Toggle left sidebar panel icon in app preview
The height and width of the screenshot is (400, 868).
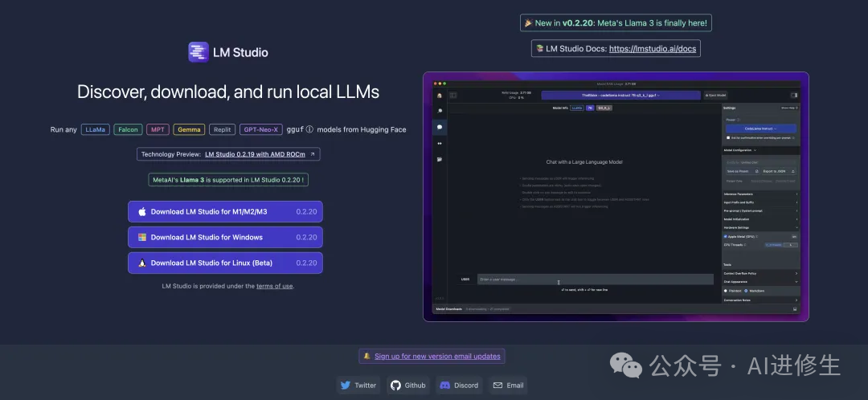[x=452, y=95]
